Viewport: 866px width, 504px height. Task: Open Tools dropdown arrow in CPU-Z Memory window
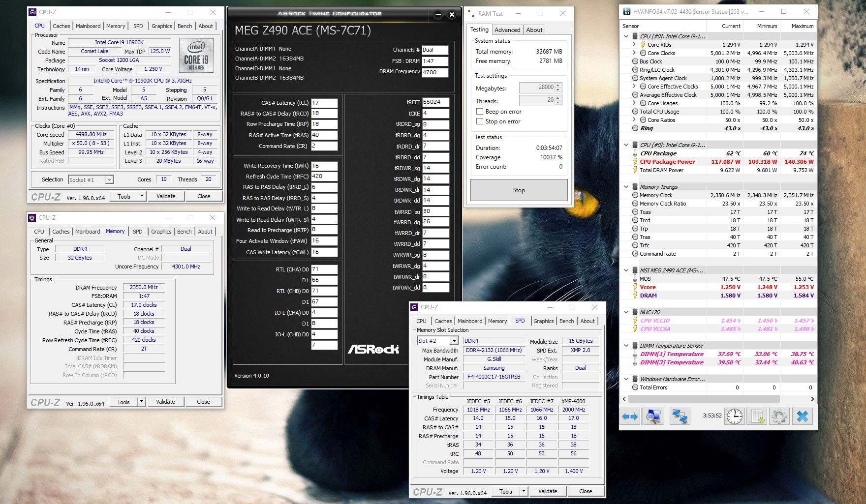pos(141,402)
